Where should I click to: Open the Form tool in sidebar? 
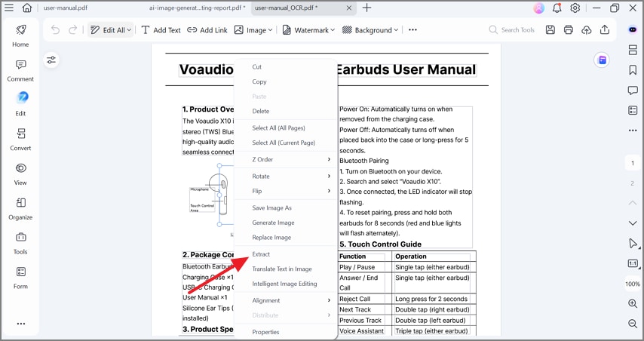click(20, 278)
